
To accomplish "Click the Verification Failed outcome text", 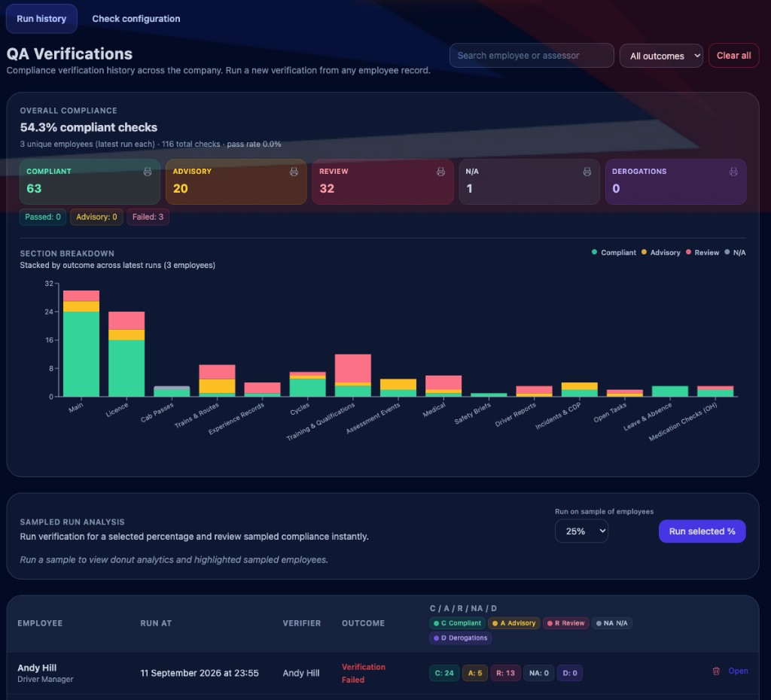I will tap(364, 673).
